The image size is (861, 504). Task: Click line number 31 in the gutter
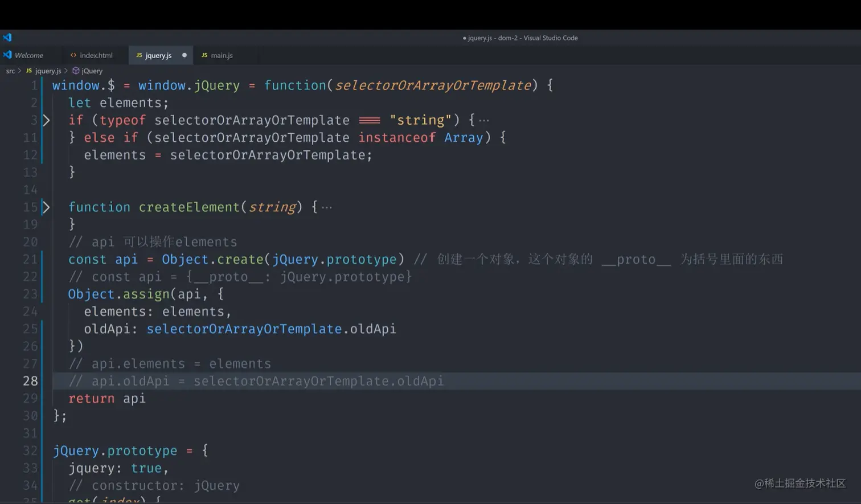(30, 433)
